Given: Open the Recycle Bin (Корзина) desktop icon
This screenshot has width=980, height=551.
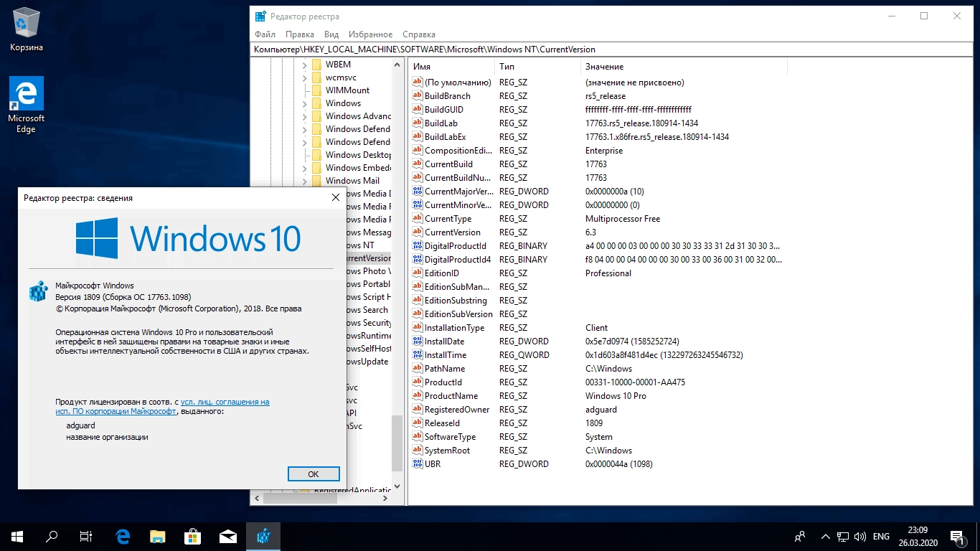Looking at the screenshot, I should click(27, 30).
